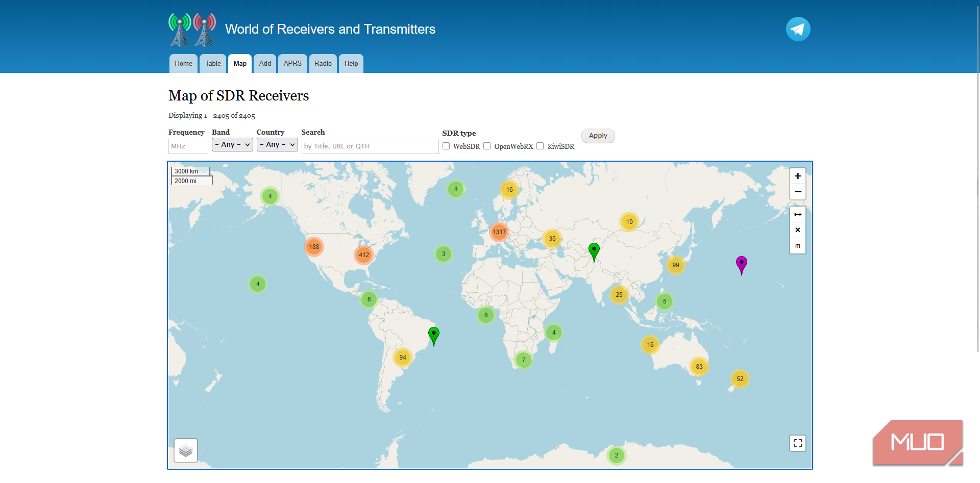Switch to the Table tab

(x=213, y=63)
